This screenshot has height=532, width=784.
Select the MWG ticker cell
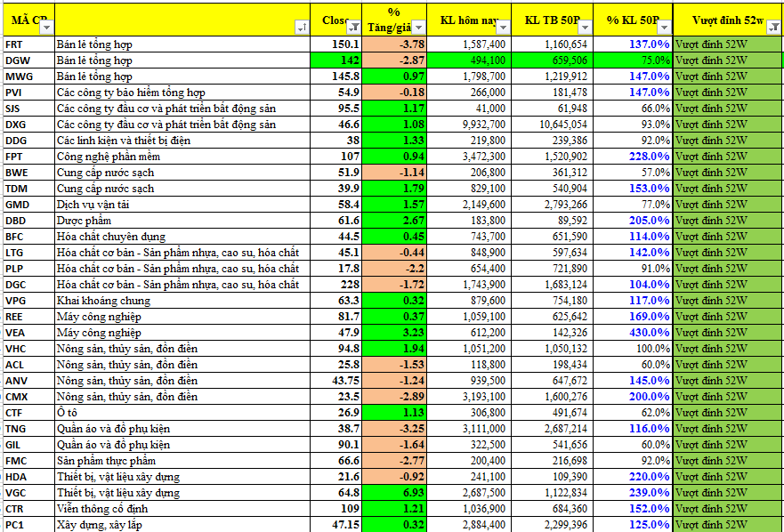27,77
